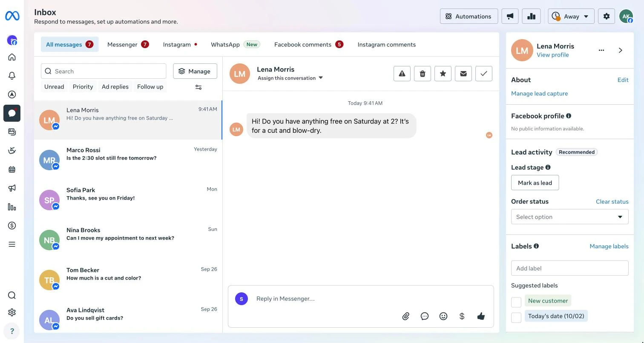The height and width of the screenshot is (343, 644).
Task: Switch to the Messenger tab
Action: [128, 44]
